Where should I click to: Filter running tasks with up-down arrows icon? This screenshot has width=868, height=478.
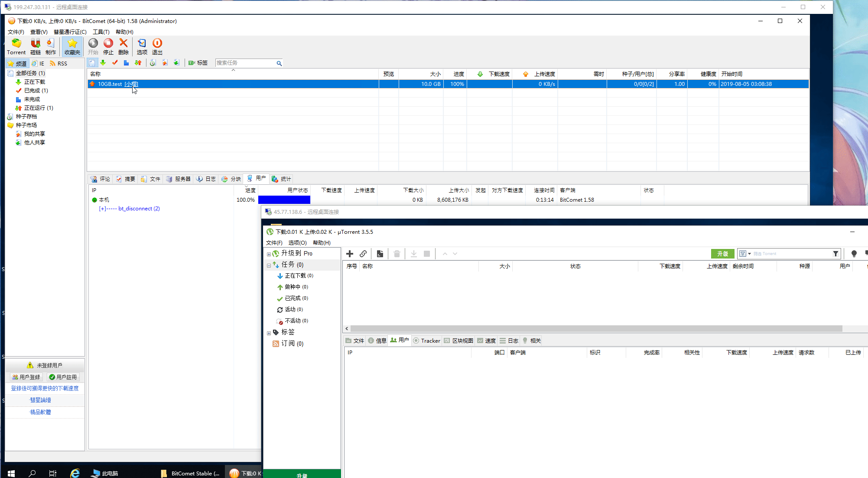pos(138,63)
